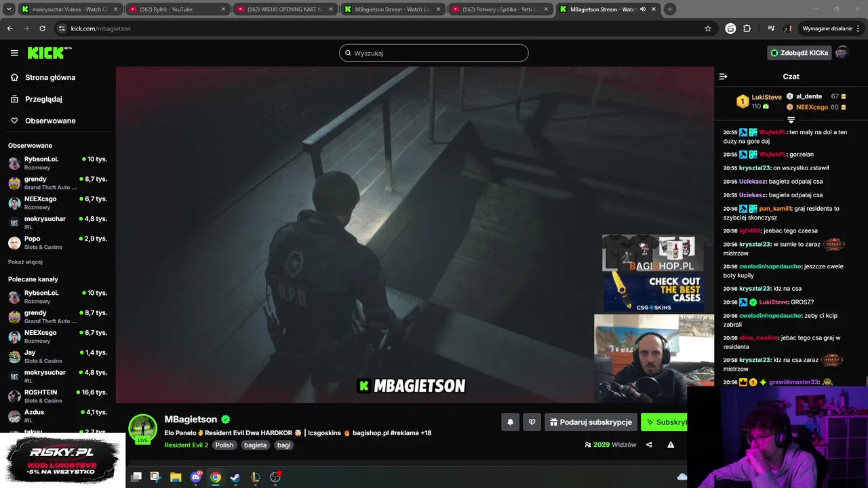Report the stream via warning icon

671,445
